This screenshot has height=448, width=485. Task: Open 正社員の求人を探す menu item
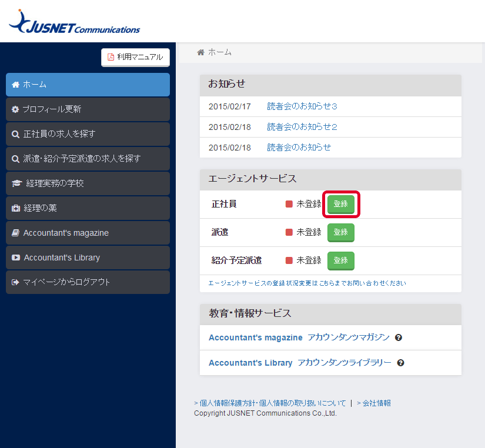pos(88,134)
